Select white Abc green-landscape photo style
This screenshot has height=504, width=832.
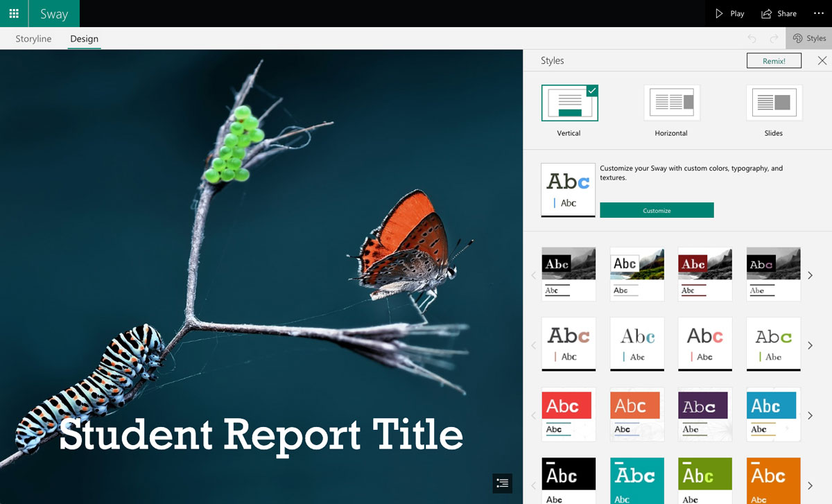tap(637, 274)
